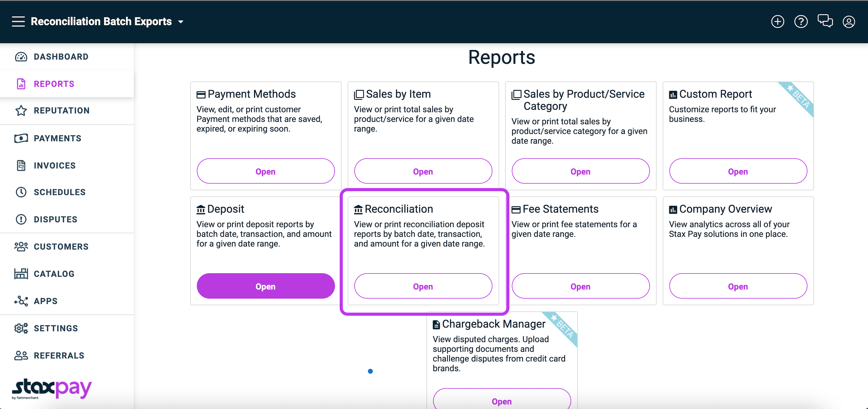Open the hamburger navigation menu

(x=18, y=22)
